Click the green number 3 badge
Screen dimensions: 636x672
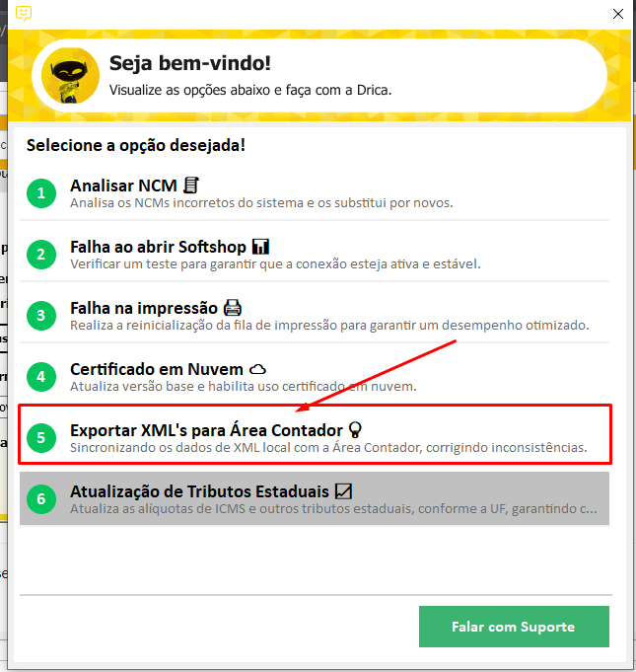coord(41,316)
